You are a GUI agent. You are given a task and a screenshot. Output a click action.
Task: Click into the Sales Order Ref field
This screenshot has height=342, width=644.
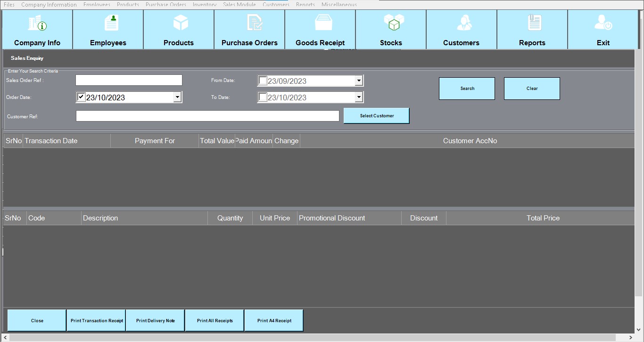click(129, 80)
